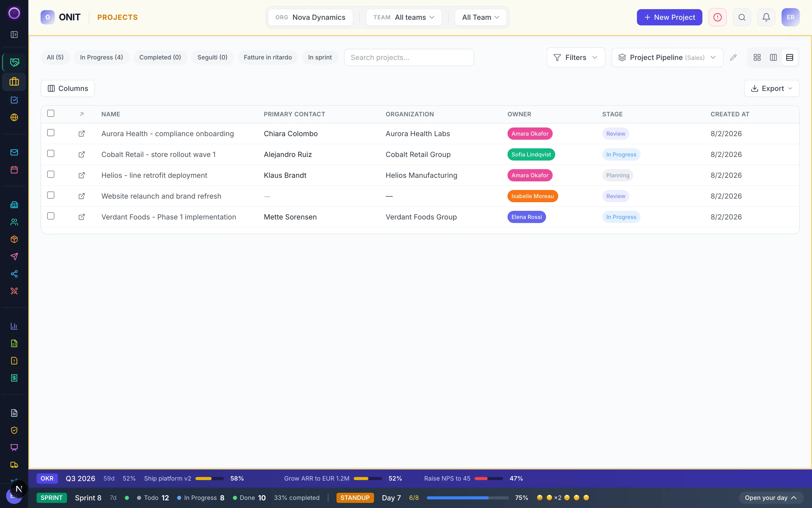Open the green spreadsheet file icon in sidebar
This screenshot has width=812, height=508.
(x=14, y=343)
